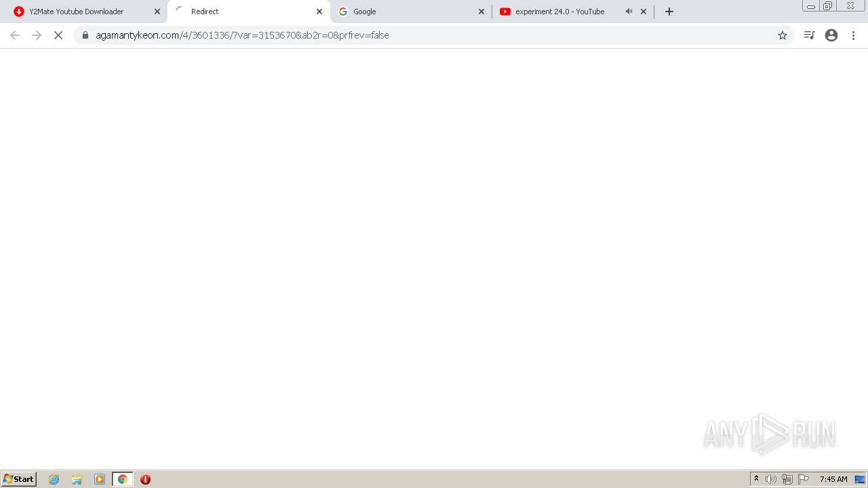View site security lock information

[x=85, y=35]
